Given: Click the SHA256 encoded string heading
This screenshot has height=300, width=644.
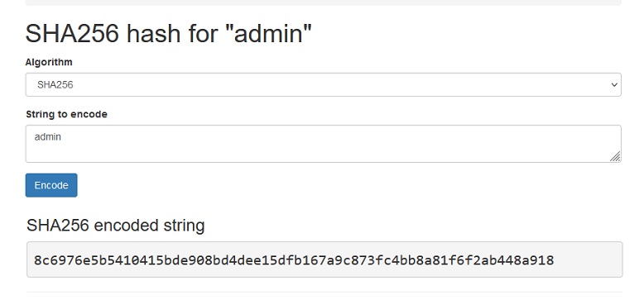Looking at the screenshot, I should [x=115, y=226].
